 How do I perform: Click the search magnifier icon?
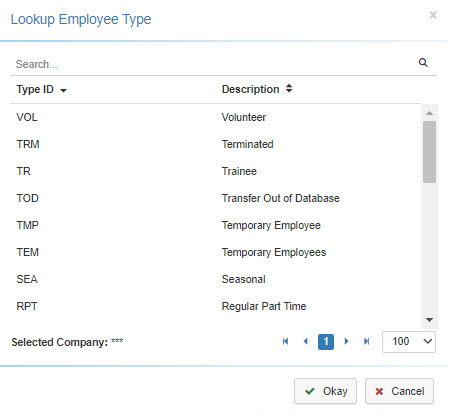(423, 62)
